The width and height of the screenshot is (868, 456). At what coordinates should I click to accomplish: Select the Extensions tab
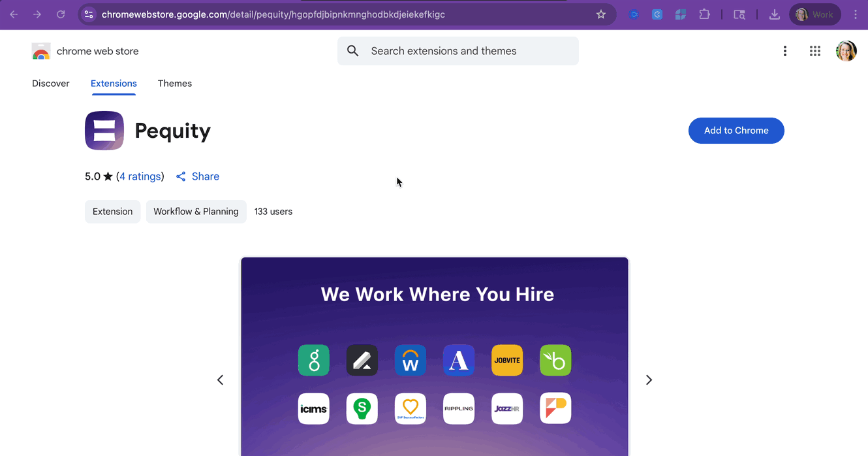114,84
